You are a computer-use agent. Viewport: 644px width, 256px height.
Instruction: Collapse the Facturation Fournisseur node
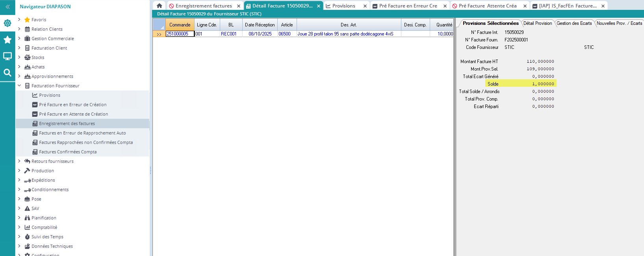[19, 86]
